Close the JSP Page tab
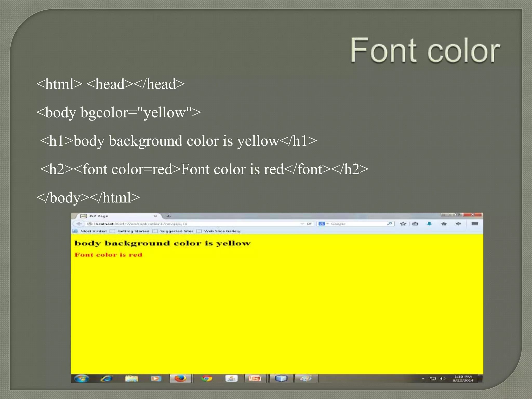532x399 pixels. pos(155,216)
